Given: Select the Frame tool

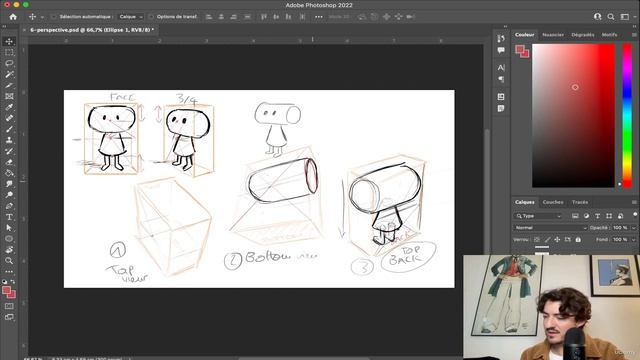Looking at the screenshot, I should [x=9, y=96].
